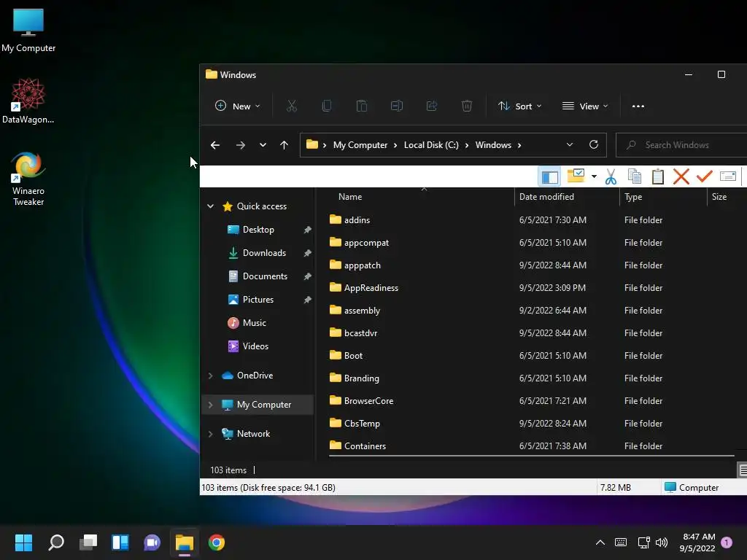747x560 pixels.
Task: Select the assembly folder
Action: 362,311
